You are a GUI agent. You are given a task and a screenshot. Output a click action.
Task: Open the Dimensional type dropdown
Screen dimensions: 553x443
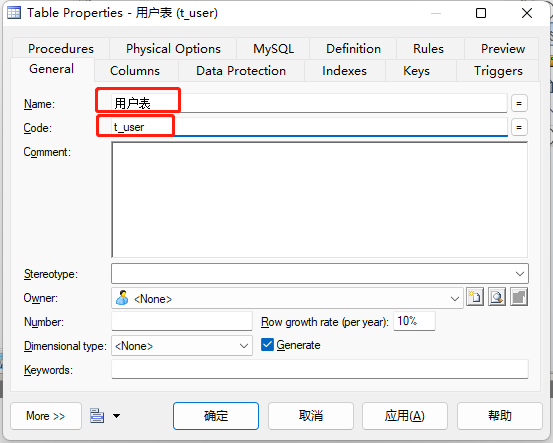(x=244, y=346)
